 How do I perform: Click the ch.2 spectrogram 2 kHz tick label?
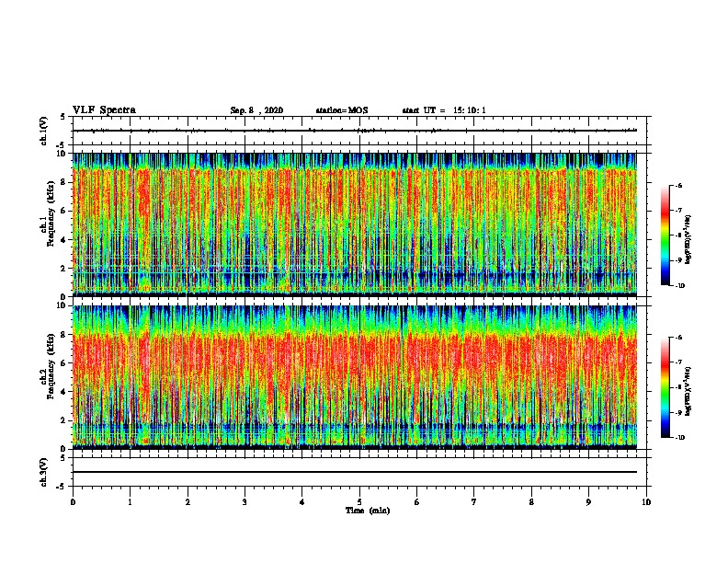[x=63, y=420]
